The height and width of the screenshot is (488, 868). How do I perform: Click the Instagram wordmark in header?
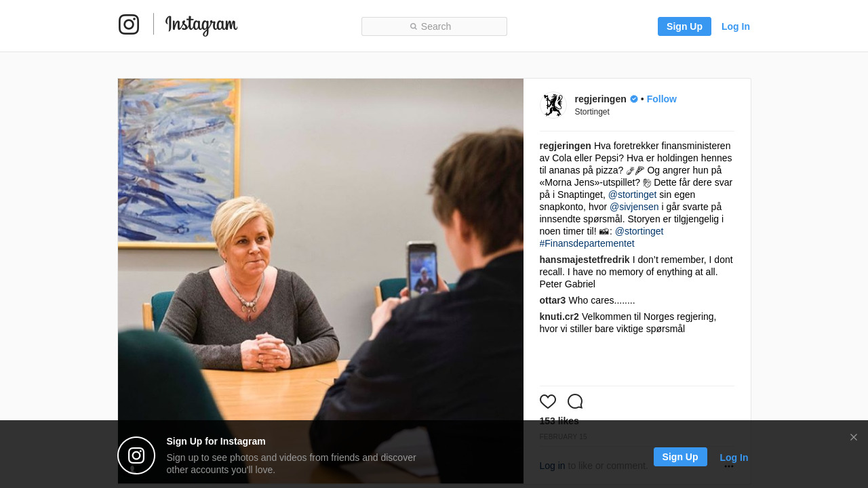point(201,26)
